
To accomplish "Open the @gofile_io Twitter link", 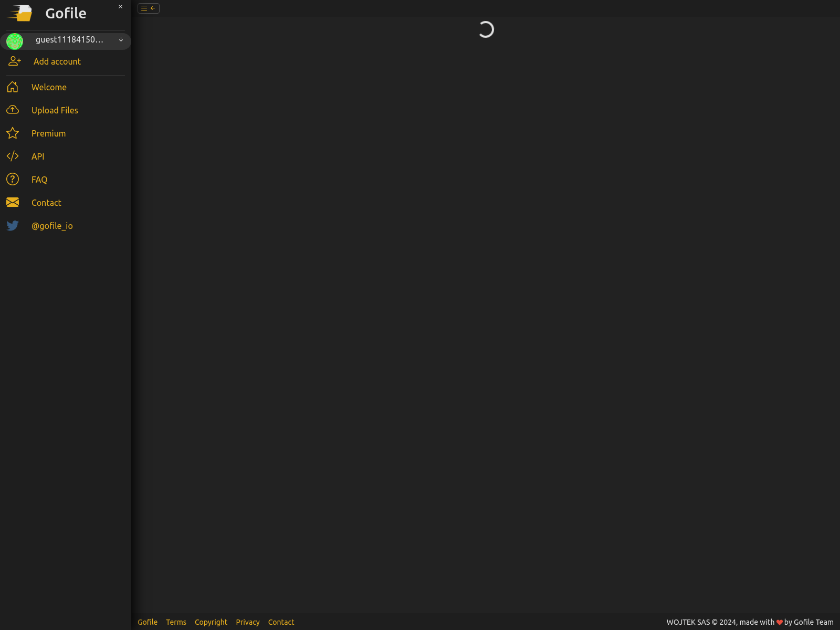I will (x=52, y=226).
